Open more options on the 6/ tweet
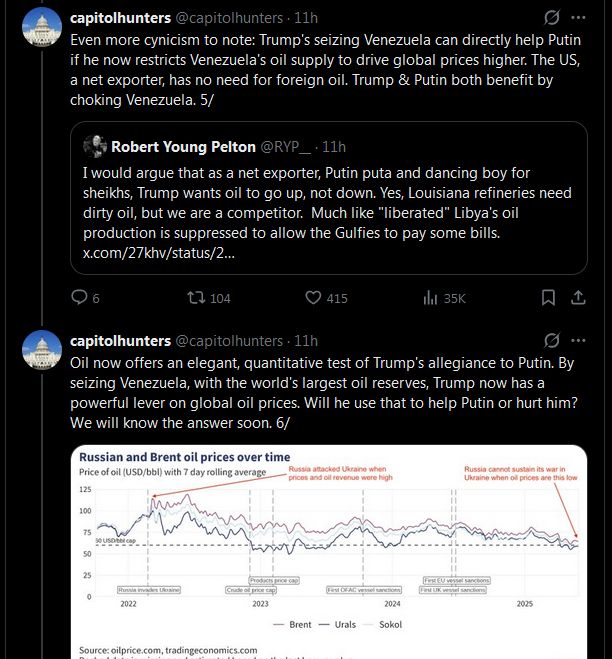 [578, 340]
